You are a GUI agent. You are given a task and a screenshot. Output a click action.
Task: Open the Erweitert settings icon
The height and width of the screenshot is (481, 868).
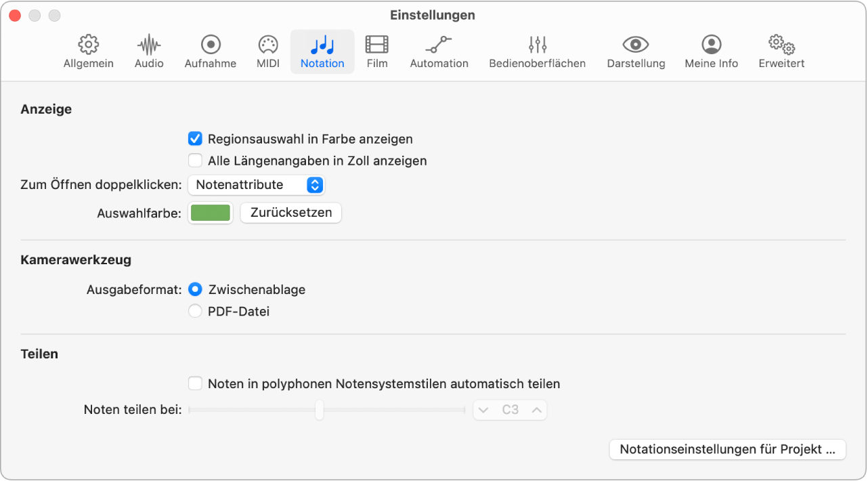(x=780, y=51)
